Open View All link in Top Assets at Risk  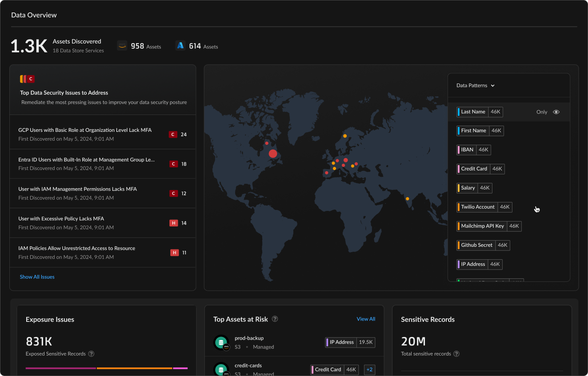(366, 319)
